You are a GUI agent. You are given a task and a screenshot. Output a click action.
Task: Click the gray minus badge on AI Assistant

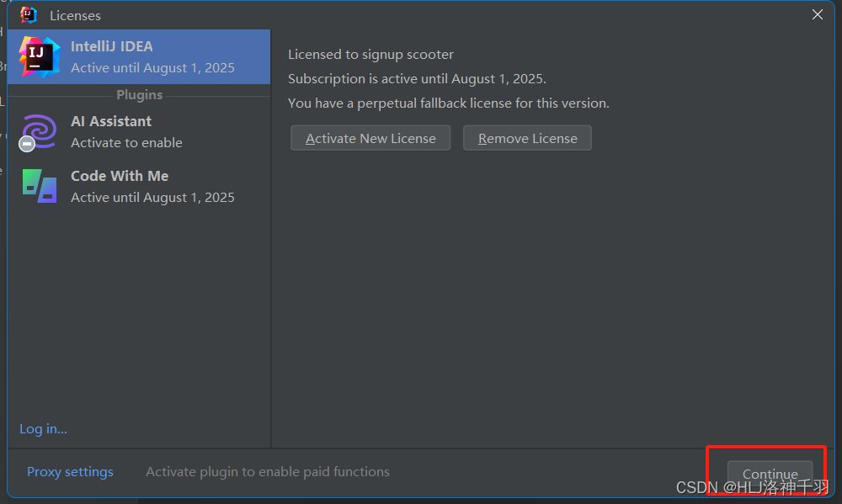coord(27,144)
